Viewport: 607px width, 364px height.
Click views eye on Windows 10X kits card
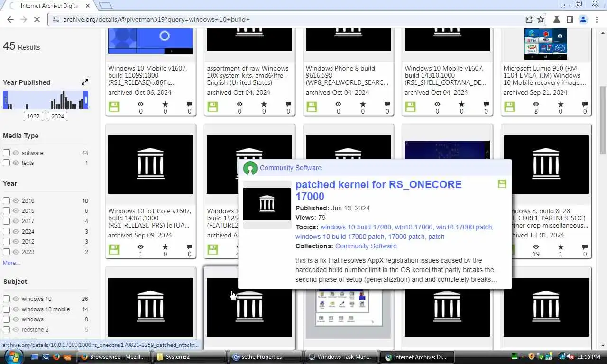point(239,104)
